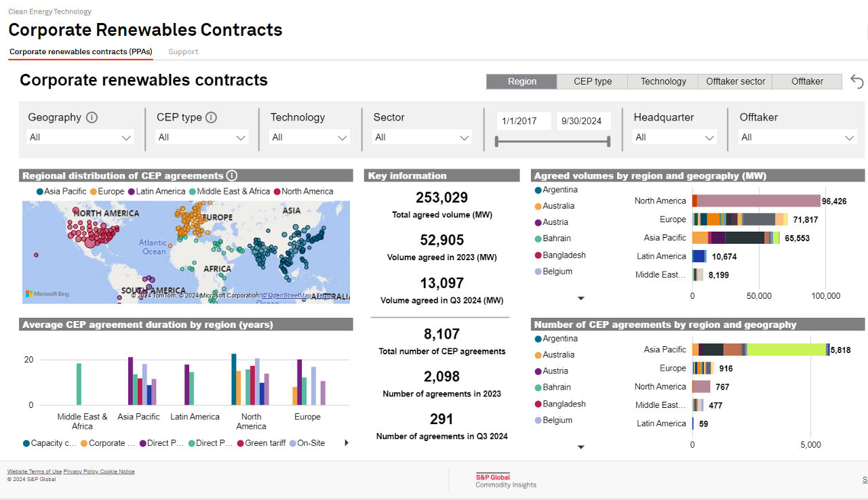Toggle Europe in map legend

click(107, 192)
